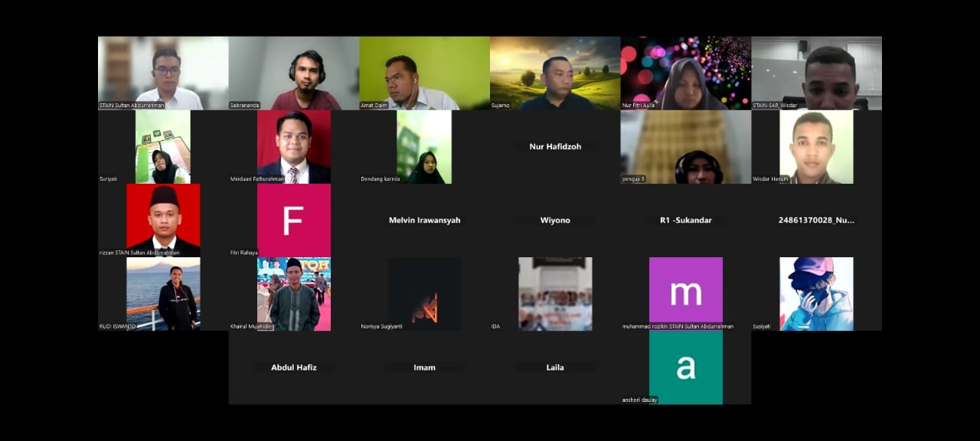This screenshot has width=980, height=441.
Task: Select the STAIN Sultan Abdurrahman video tile
Action: [163, 73]
